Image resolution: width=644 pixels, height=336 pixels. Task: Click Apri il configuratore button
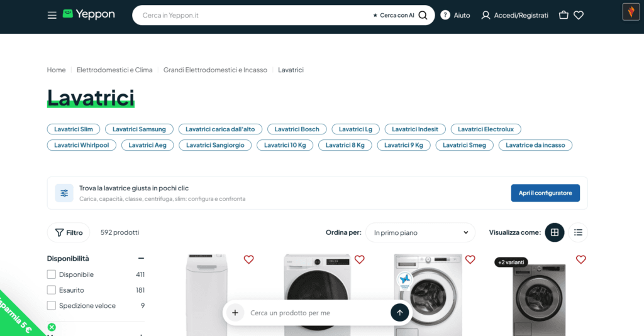(x=545, y=193)
